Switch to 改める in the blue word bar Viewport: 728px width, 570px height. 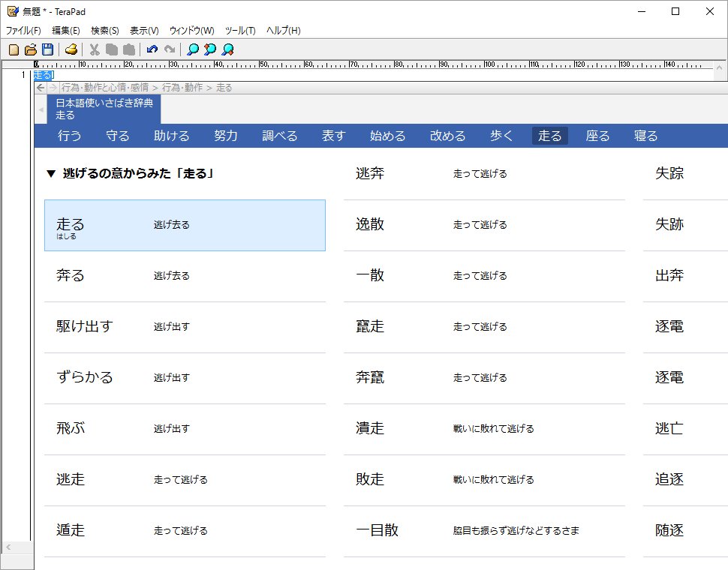tap(447, 136)
